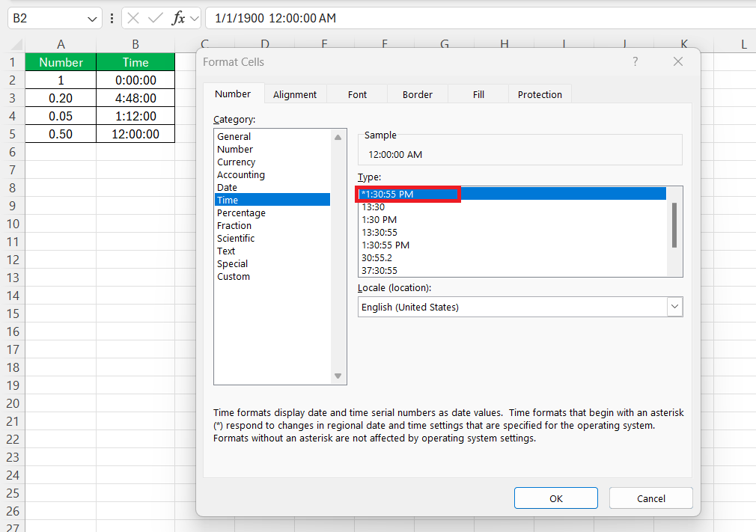Click the Cancel formula entry X icon
This screenshot has height=532, width=756.
(133, 18)
